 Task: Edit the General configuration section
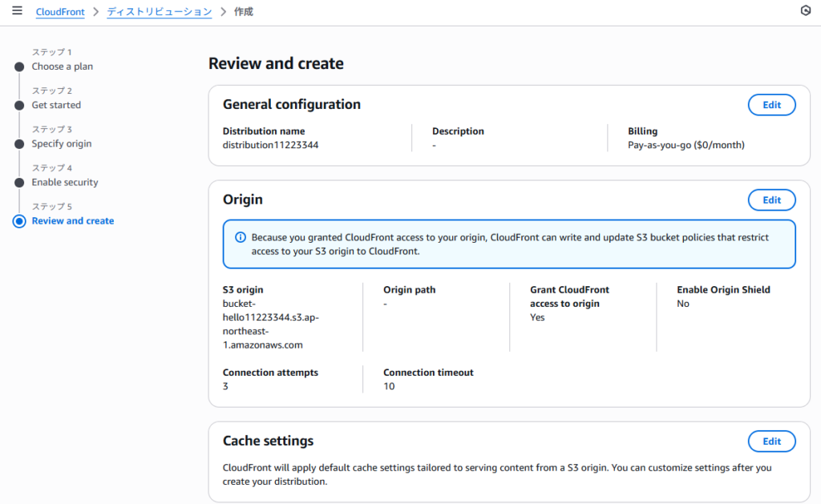click(x=771, y=105)
